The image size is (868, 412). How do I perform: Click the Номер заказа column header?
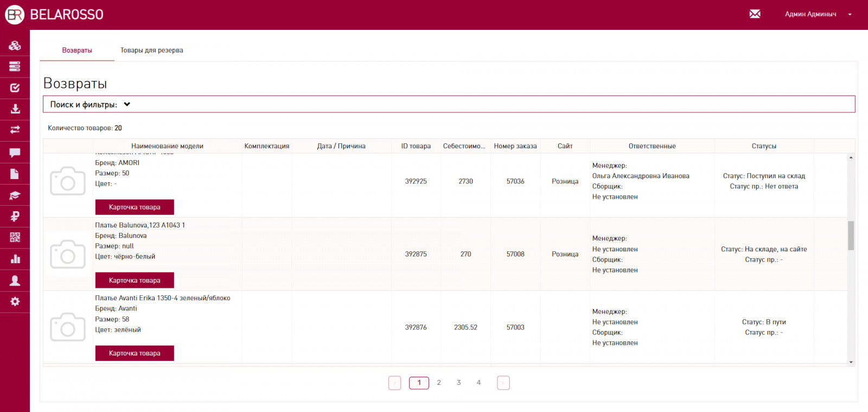[x=515, y=146]
